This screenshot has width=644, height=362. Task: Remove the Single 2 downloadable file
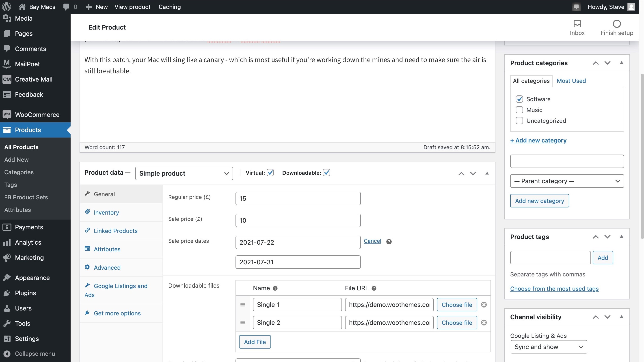[484, 323]
